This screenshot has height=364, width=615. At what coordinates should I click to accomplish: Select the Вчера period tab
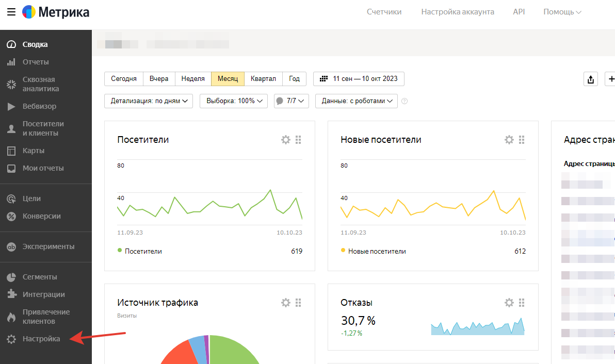click(x=159, y=79)
